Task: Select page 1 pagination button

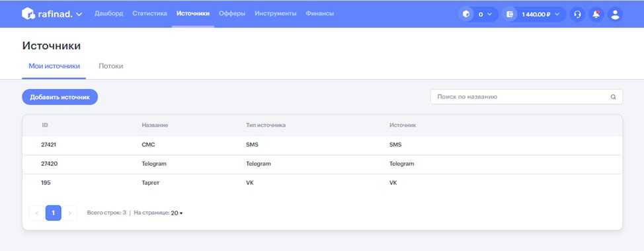Action: [54, 213]
